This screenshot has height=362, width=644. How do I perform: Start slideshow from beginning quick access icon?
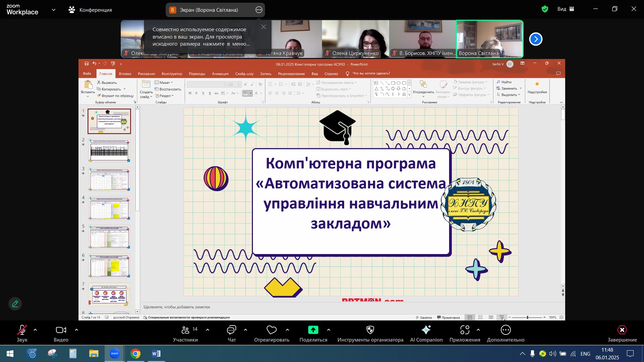[113, 64]
